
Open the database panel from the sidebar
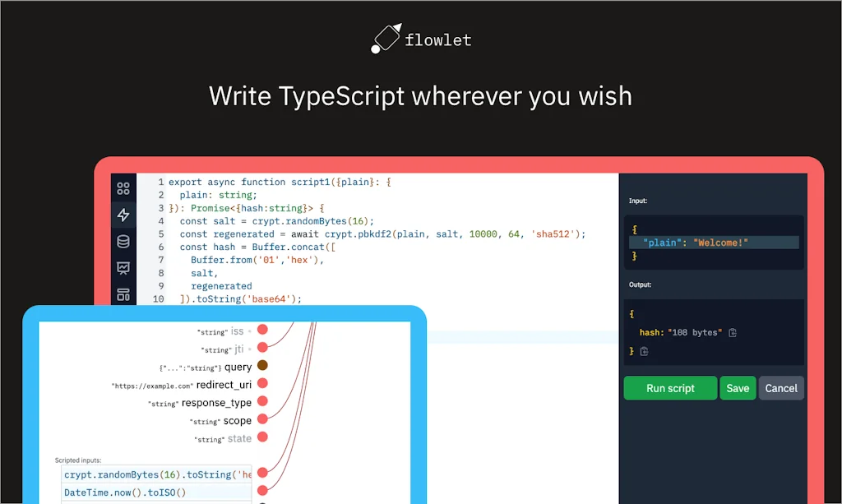click(x=123, y=241)
